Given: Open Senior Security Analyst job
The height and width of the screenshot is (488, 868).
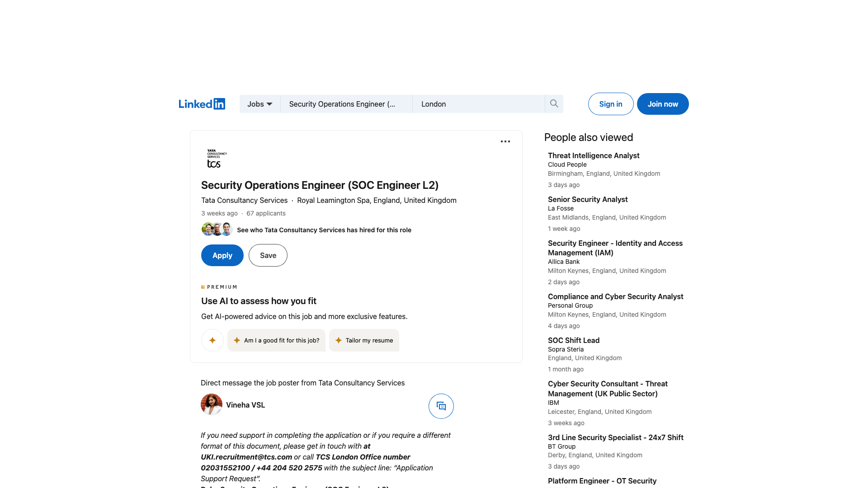Looking at the screenshot, I should 588,199.
